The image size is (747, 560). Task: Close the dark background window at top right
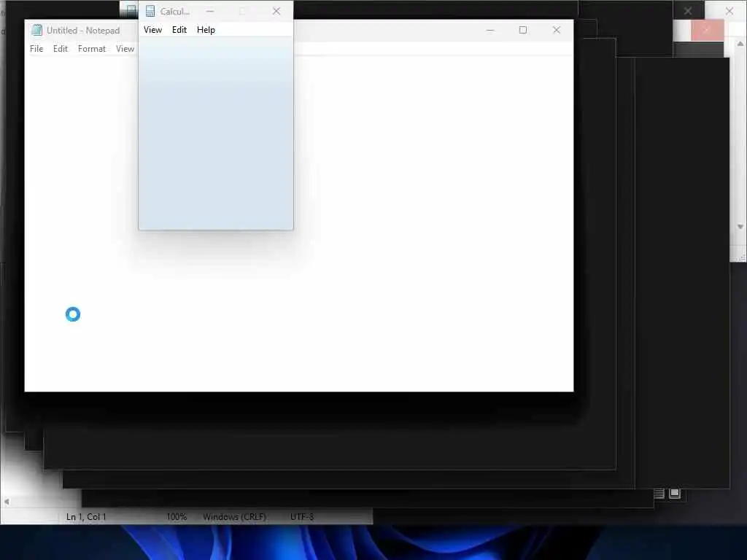coord(688,10)
